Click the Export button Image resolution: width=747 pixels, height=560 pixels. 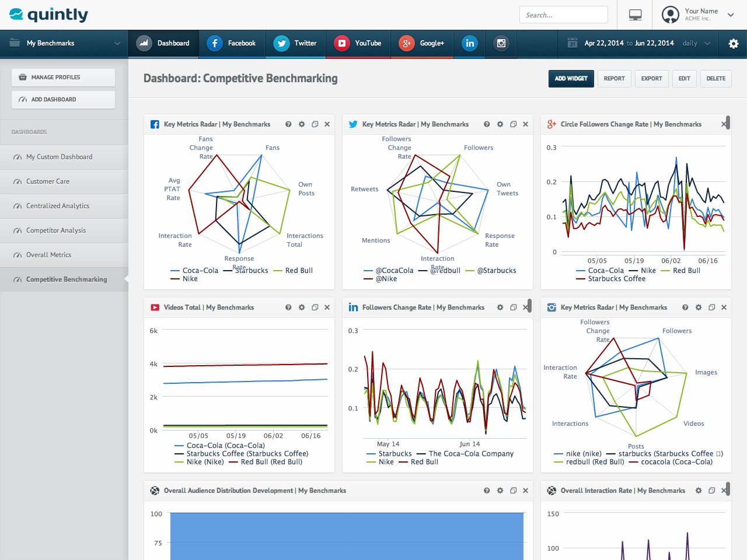coord(651,79)
